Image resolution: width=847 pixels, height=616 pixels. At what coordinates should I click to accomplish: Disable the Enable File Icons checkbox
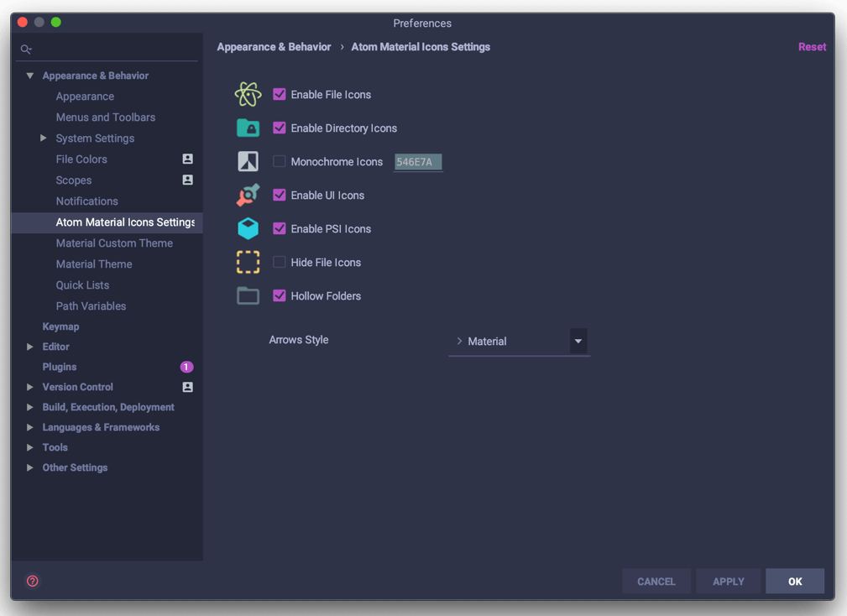coord(280,95)
